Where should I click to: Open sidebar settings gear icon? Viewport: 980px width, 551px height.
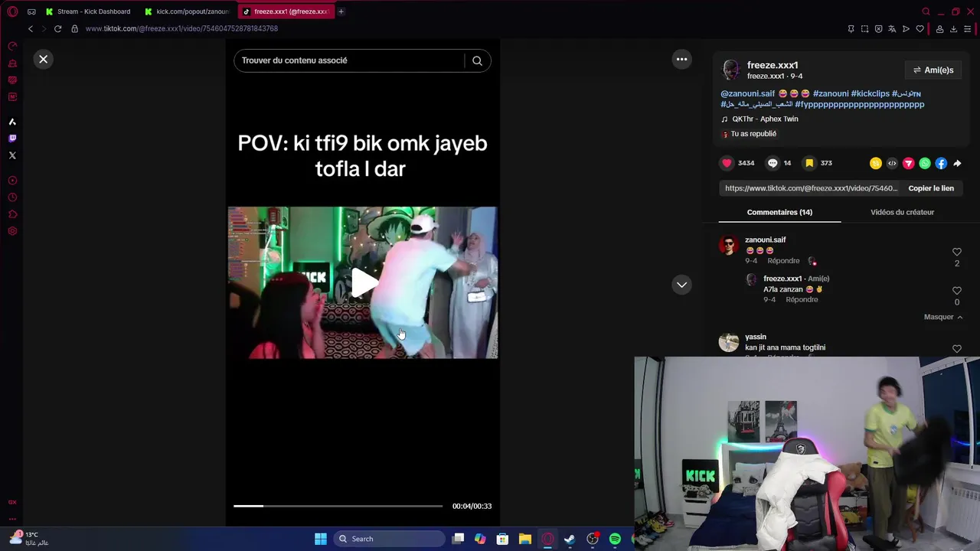[x=12, y=231]
